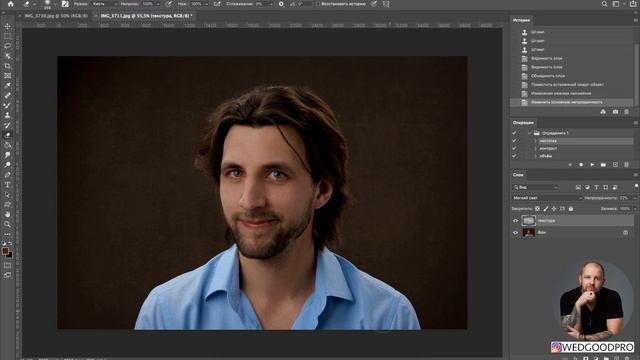Open the brush settings panel icon
This screenshot has width=640, height=360.
coord(65,4)
